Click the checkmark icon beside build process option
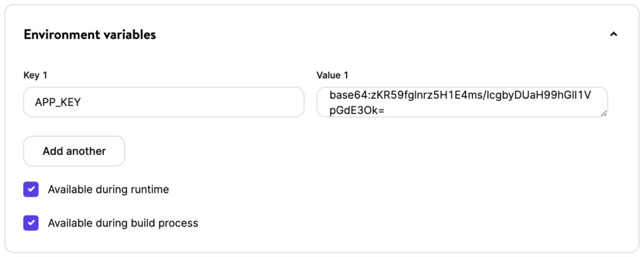The image size is (644, 257). click(31, 223)
